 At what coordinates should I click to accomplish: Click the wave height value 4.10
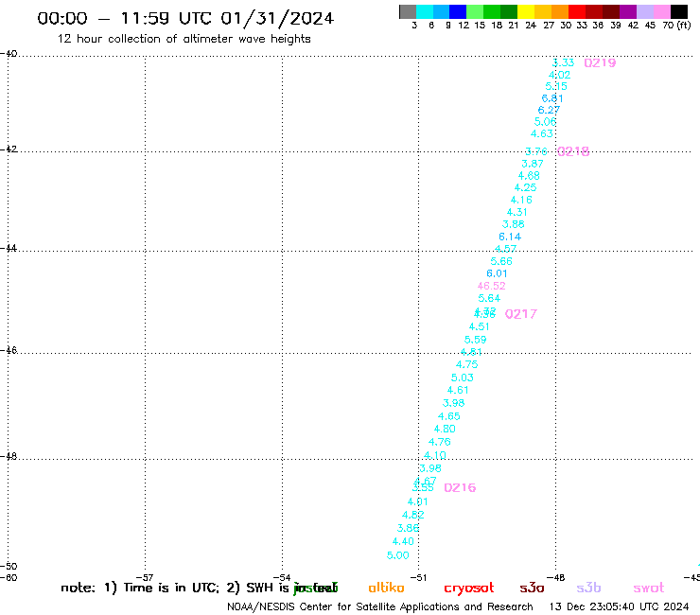(435, 455)
